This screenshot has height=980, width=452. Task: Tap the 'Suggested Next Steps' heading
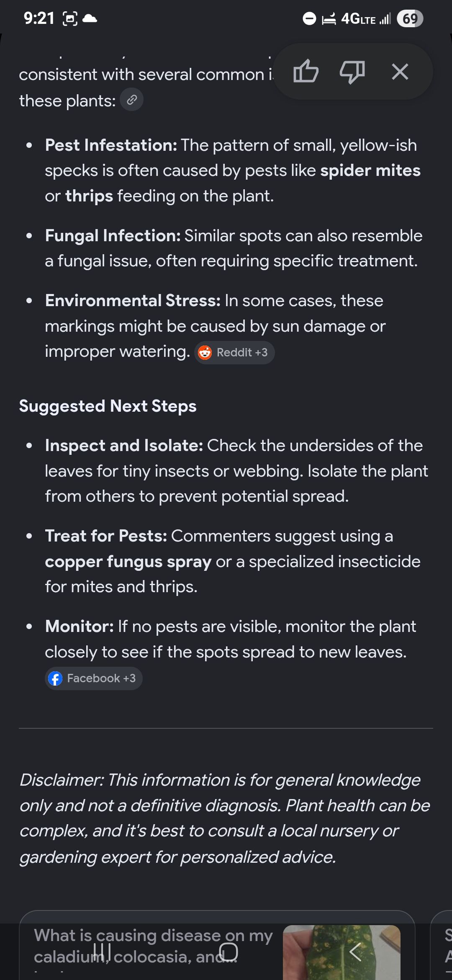[x=108, y=406]
